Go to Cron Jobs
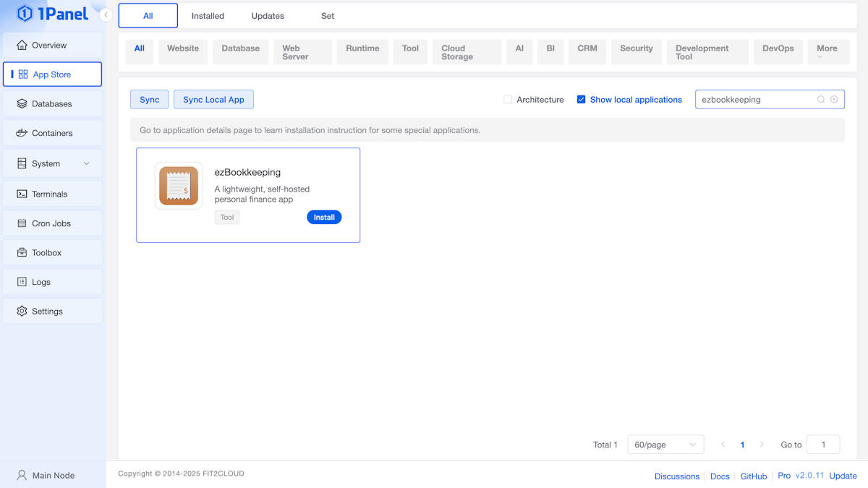This screenshot has height=488, width=868. 53,223
